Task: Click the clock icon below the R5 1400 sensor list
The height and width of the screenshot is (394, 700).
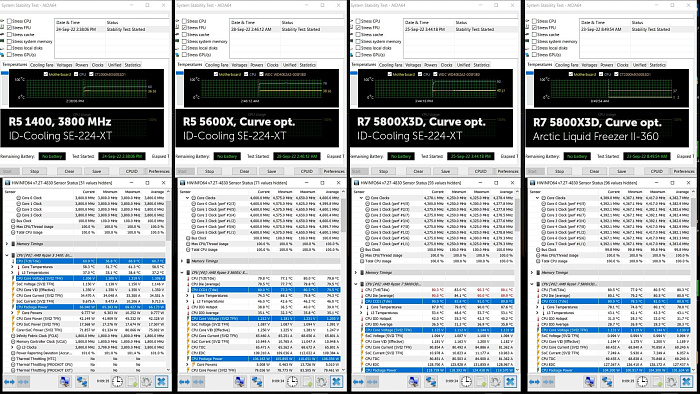Action: [117, 381]
